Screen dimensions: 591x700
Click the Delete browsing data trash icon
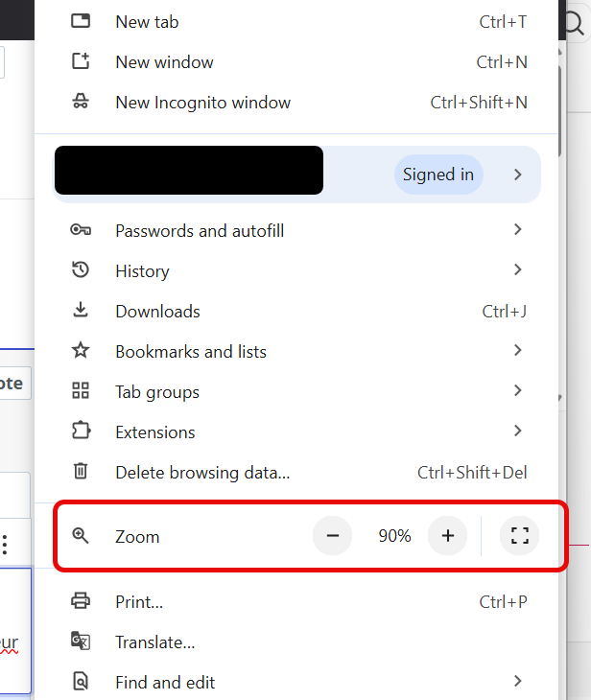(81, 472)
